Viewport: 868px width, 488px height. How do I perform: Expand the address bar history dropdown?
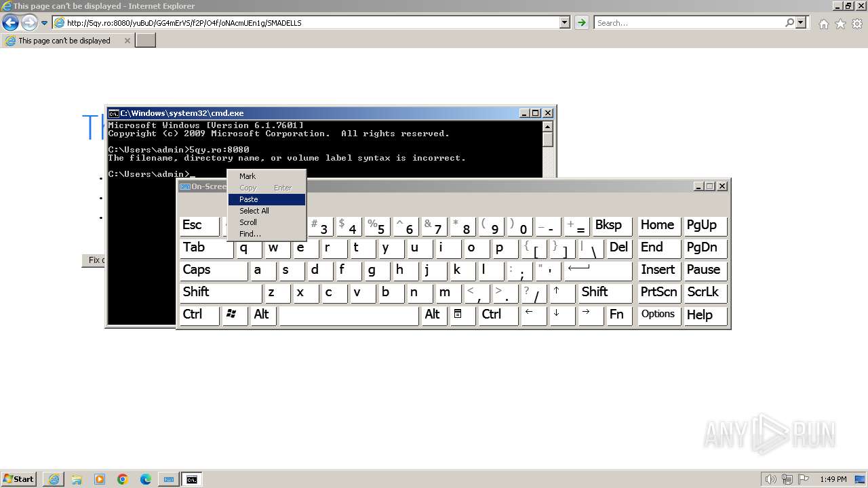pos(565,22)
